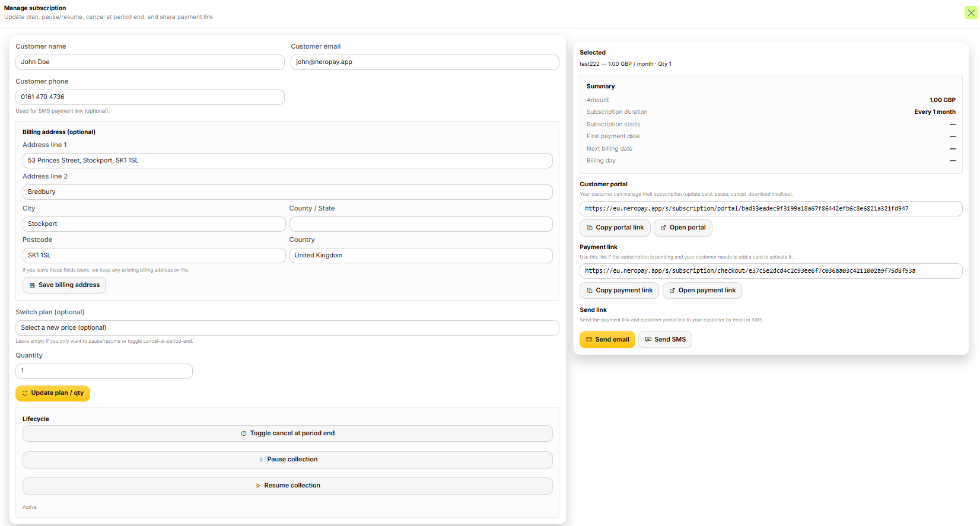Send the link by email
This screenshot has width=980, height=526.
pyautogui.click(x=607, y=340)
